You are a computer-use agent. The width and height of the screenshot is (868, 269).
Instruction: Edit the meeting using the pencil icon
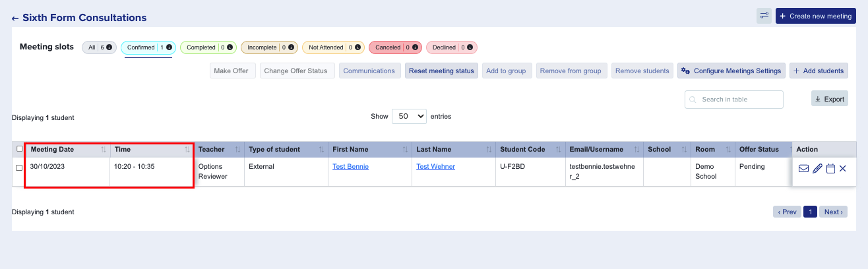click(817, 169)
